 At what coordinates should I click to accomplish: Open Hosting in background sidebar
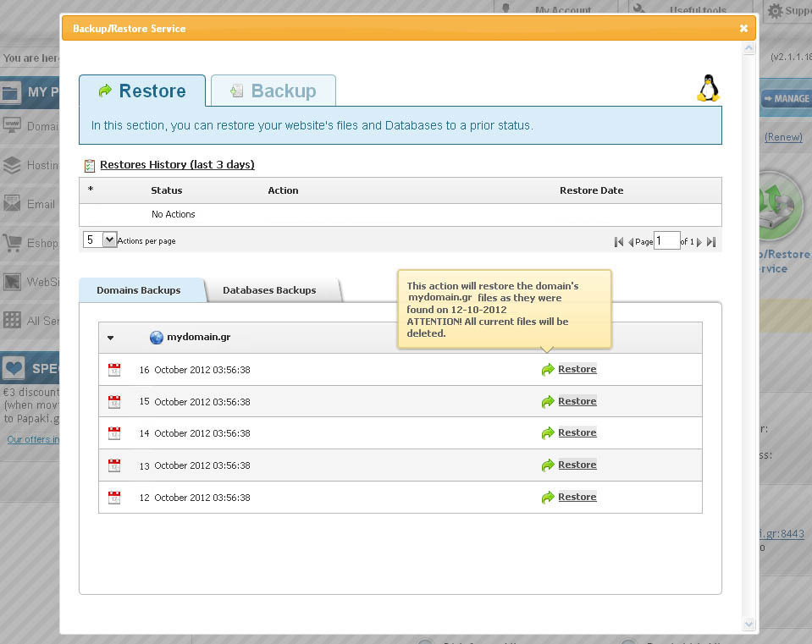click(30, 165)
